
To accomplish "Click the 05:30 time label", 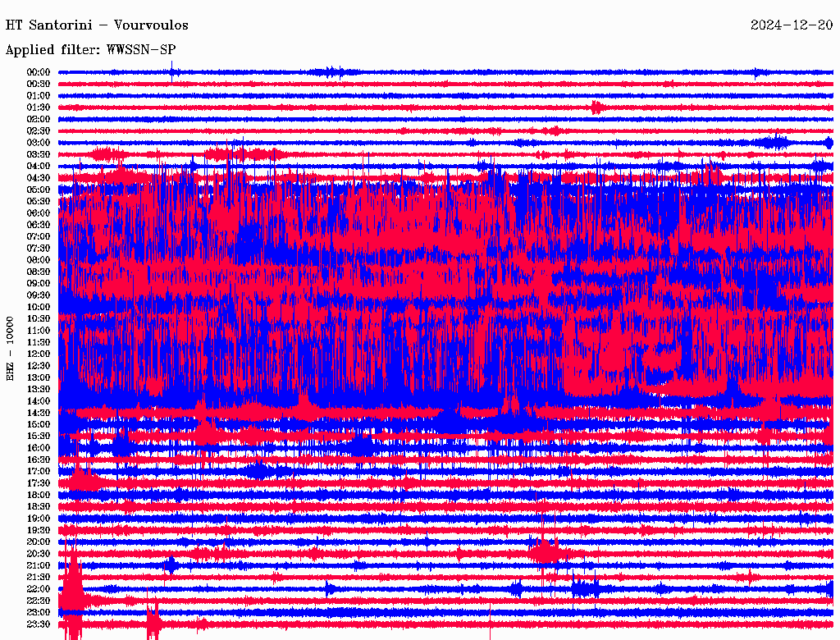I will tap(39, 202).
